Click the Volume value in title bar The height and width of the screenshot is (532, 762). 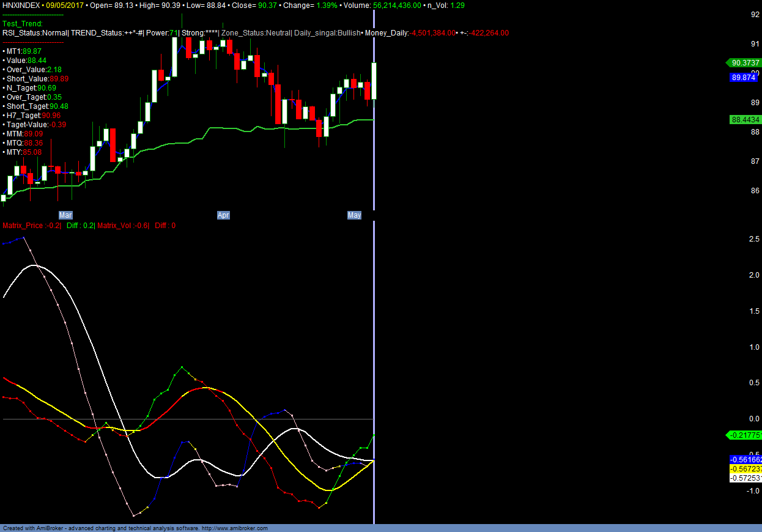pyautogui.click(x=397, y=5)
